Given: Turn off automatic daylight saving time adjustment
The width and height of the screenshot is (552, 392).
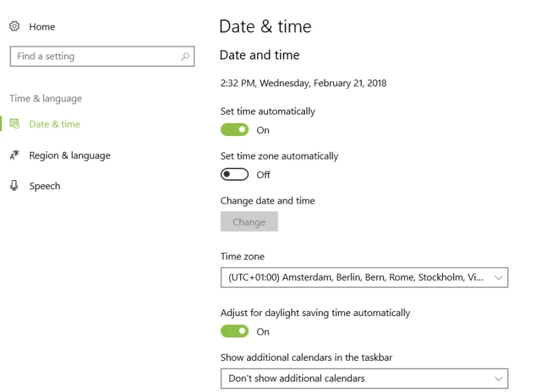Looking at the screenshot, I should pyautogui.click(x=235, y=331).
